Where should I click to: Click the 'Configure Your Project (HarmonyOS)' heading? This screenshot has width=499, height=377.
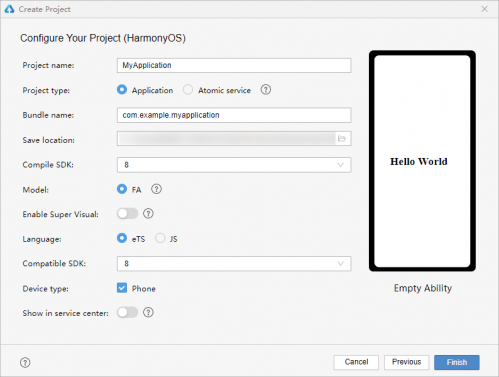point(103,38)
